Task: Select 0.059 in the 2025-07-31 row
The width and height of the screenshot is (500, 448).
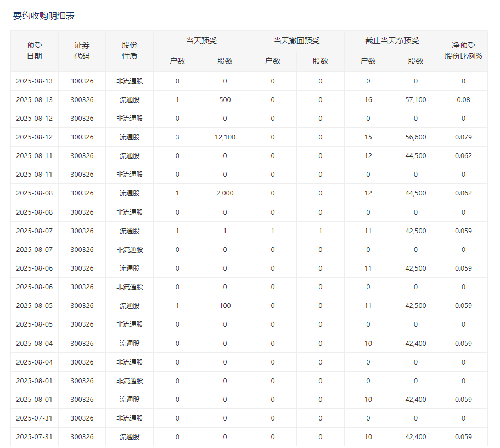Action: click(463, 437)
